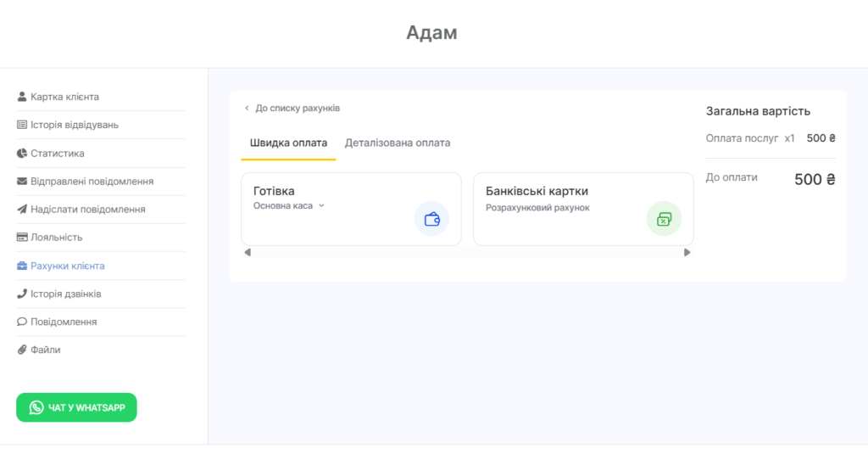Select the Швидка оплата tab

pos(288,143)
